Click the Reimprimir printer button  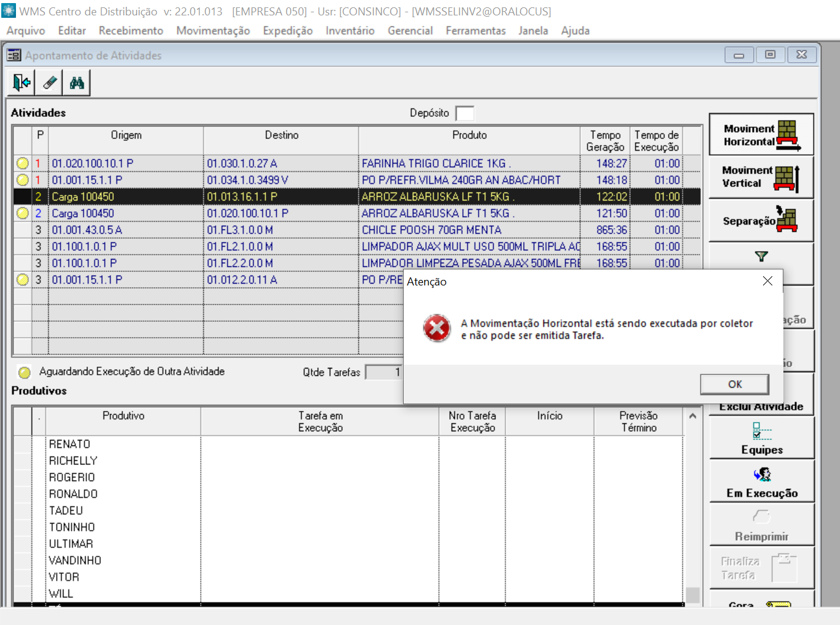(762, 525)
